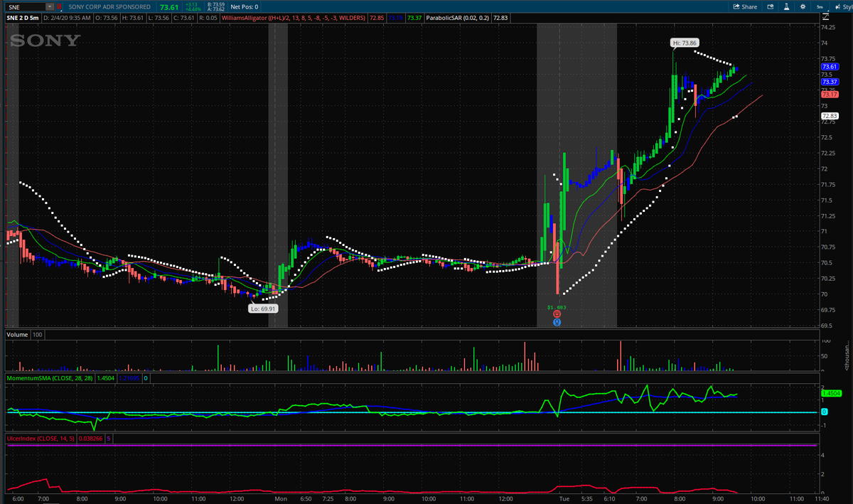Select the SNE 2 D 5m chart label
The image size is (853, 504).
point(23,16)
